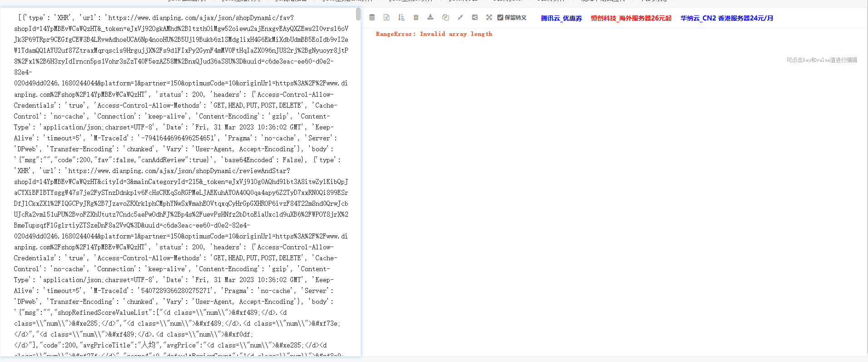Click the 可点击key和value值进行编辑 hint text
This screenshot has height=362, width=868.
pos(822,60)
